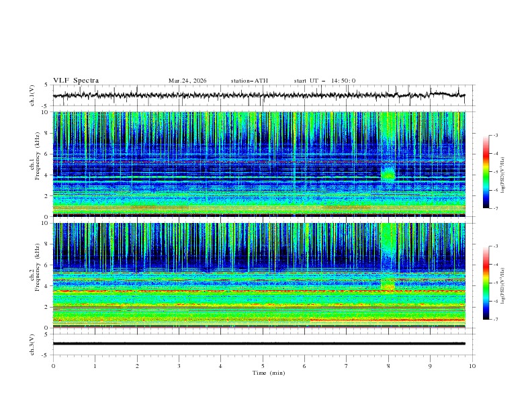
Task: Click the "-3" value on ch.1 colorbar
Action: [x=495, y=135]
